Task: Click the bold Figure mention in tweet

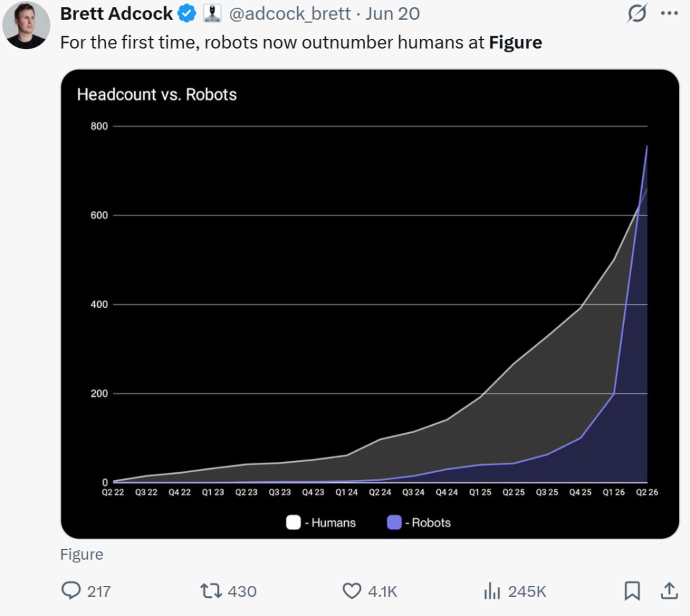Action: point(516,43)
